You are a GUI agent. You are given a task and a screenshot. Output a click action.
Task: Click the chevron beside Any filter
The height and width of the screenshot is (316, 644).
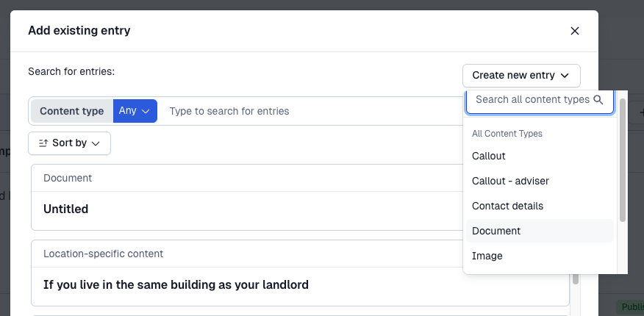pos(146,111)
